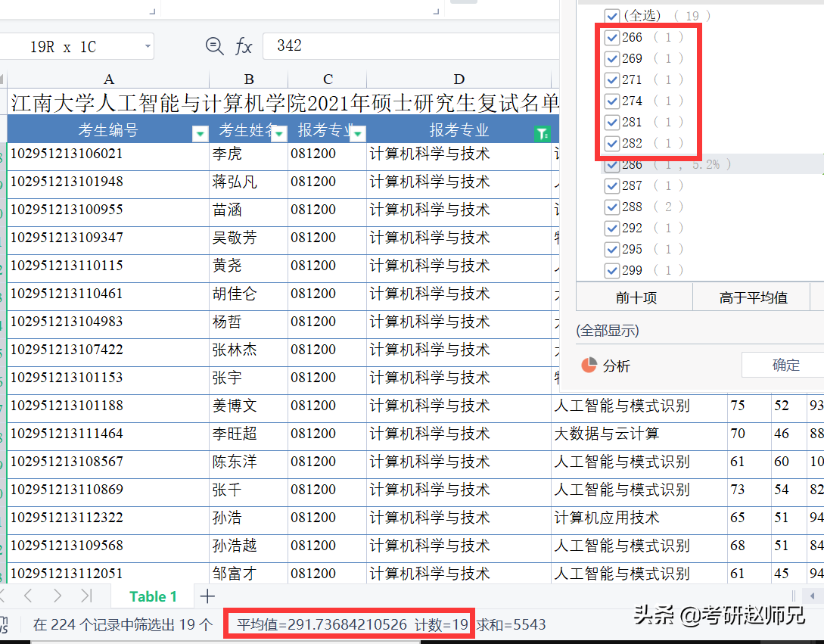
Task: Click the 分析 pie chart icon
Action: click(589, 365)
